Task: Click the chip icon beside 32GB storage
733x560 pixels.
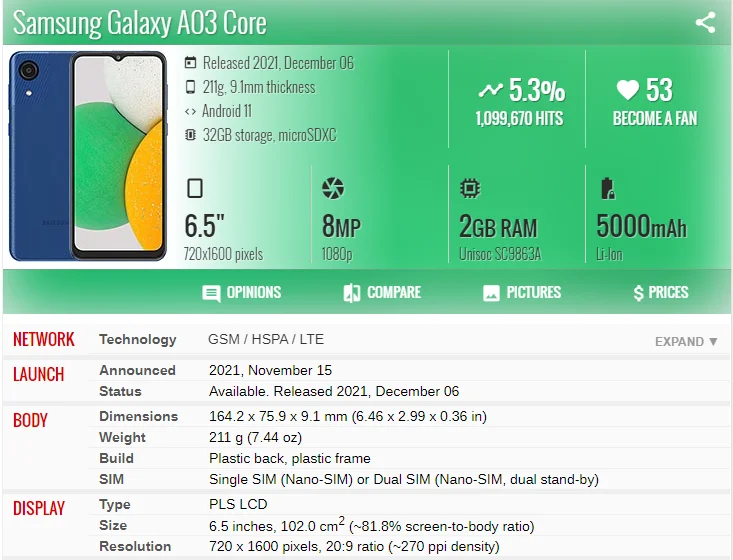Action: tap(190, 135)
